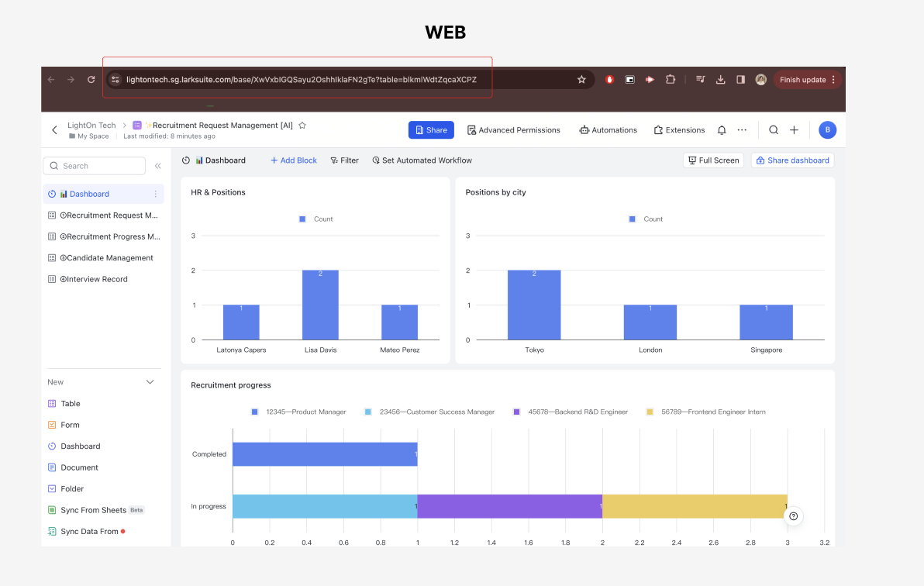Bookmark page with browser star icon
The height and width of the screenshot is (586, 924).
(581, 80)
